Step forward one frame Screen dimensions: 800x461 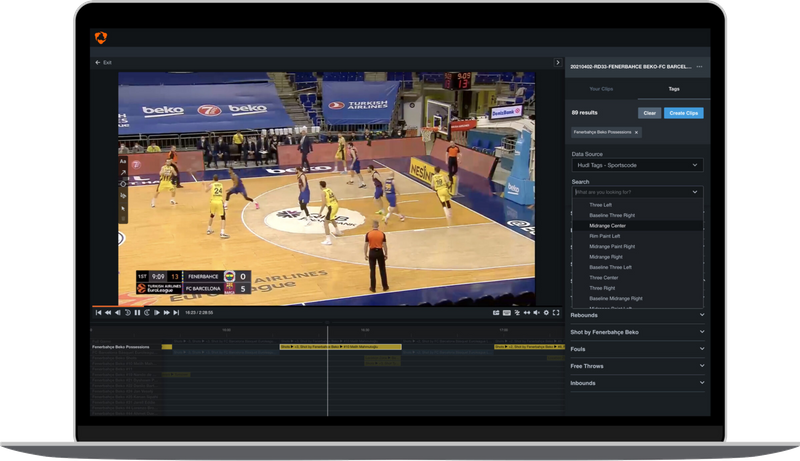[157, 313]
